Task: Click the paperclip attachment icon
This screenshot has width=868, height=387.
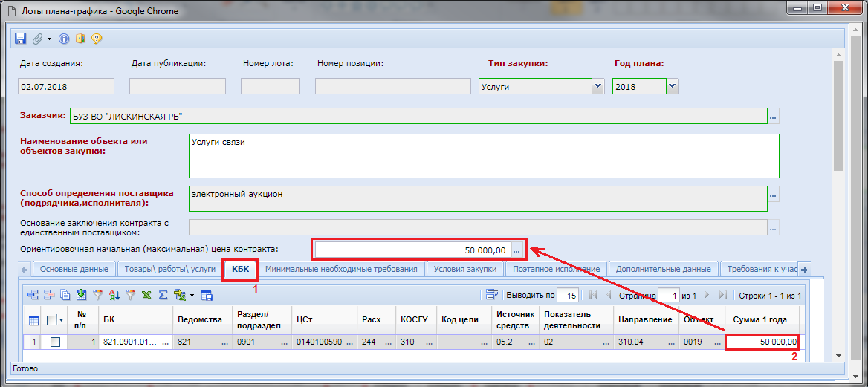Action: point(37,39)
